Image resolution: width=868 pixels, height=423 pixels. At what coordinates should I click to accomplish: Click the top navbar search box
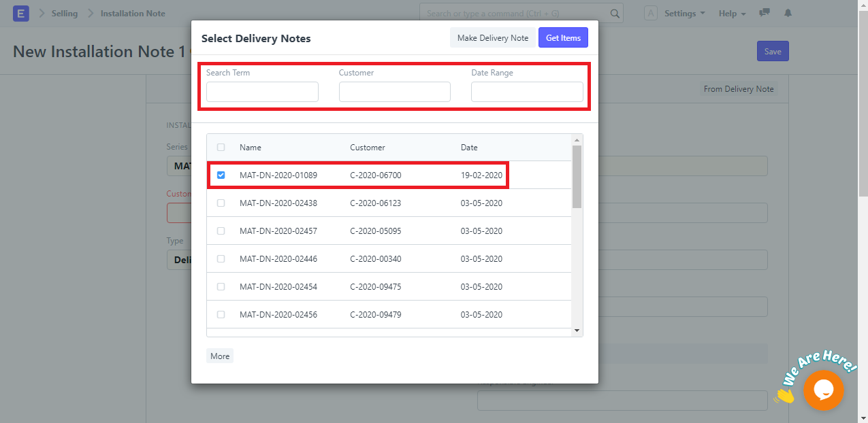pos(521,14)
